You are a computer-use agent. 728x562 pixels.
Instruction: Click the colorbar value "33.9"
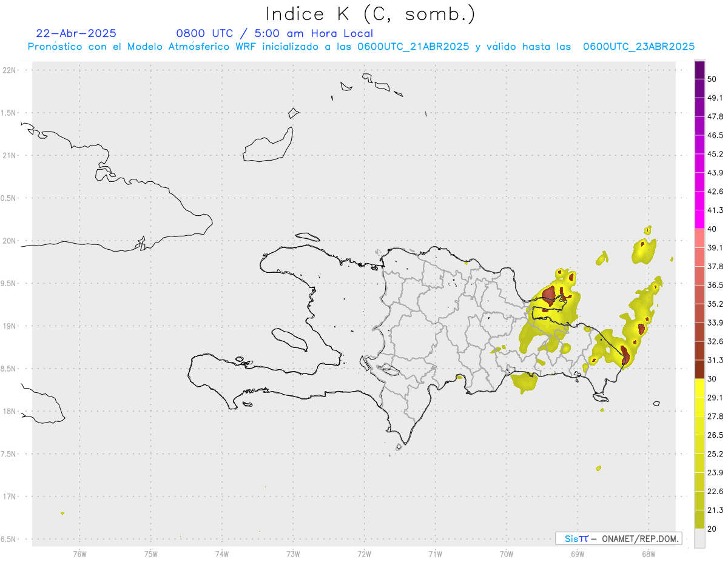coord(715,323)
